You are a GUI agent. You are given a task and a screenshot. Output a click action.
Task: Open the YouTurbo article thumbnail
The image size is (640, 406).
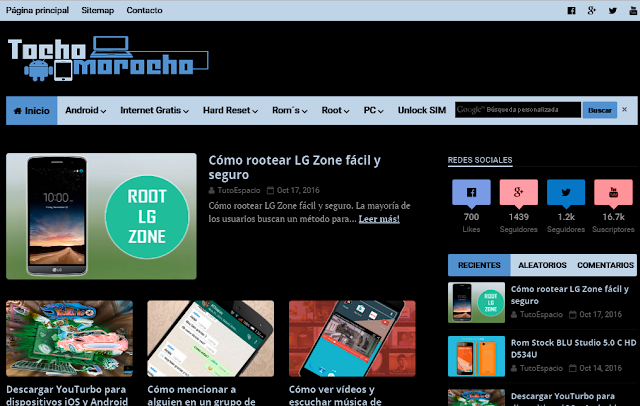point(69,339)
